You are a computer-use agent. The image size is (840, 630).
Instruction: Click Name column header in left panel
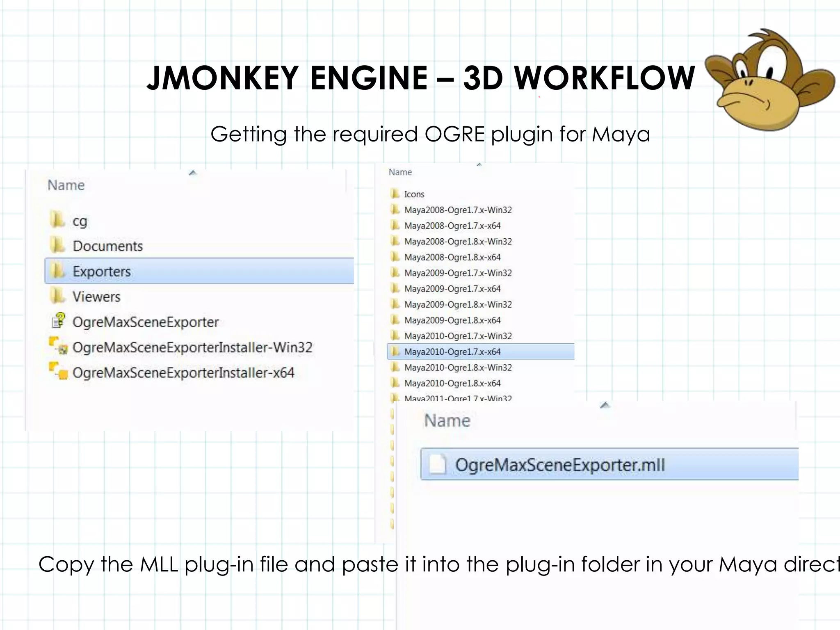pos(66,185)
